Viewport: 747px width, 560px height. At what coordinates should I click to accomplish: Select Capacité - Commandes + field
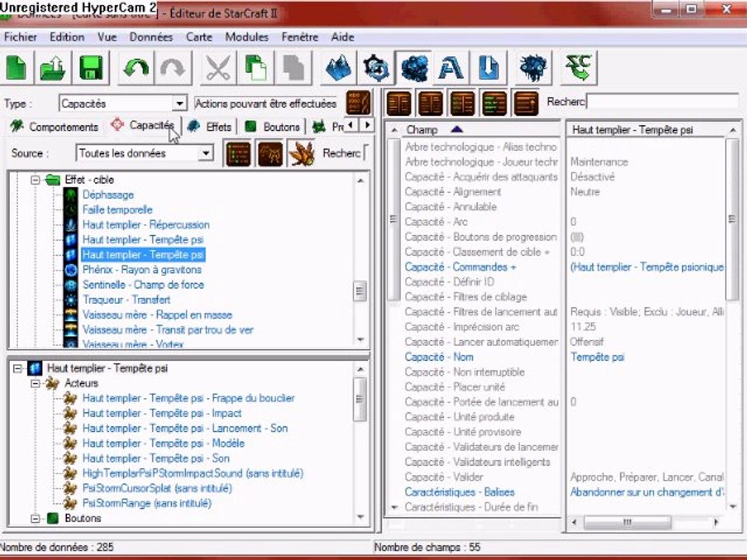pyautogui.click(x=460, y=267)
